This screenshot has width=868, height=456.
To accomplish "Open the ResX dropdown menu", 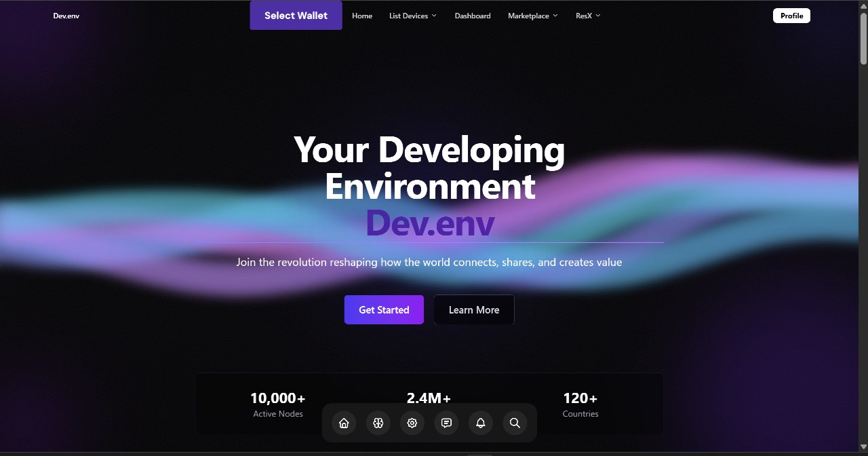I will [x=588, y=16].
